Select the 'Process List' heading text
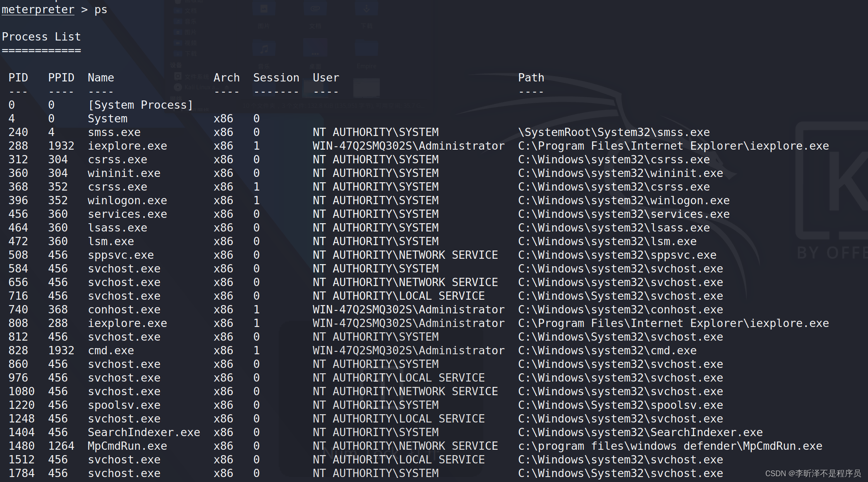The height and width of the screenshot is (482, 868). tap(41, 37)
